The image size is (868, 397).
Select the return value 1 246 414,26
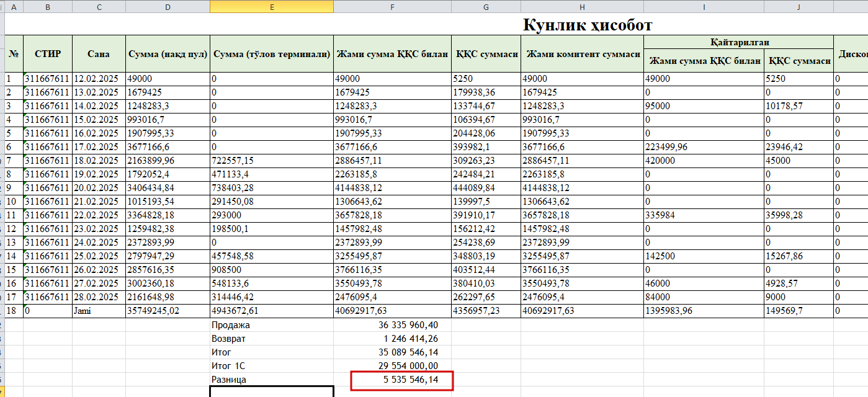tap(392, 339)
